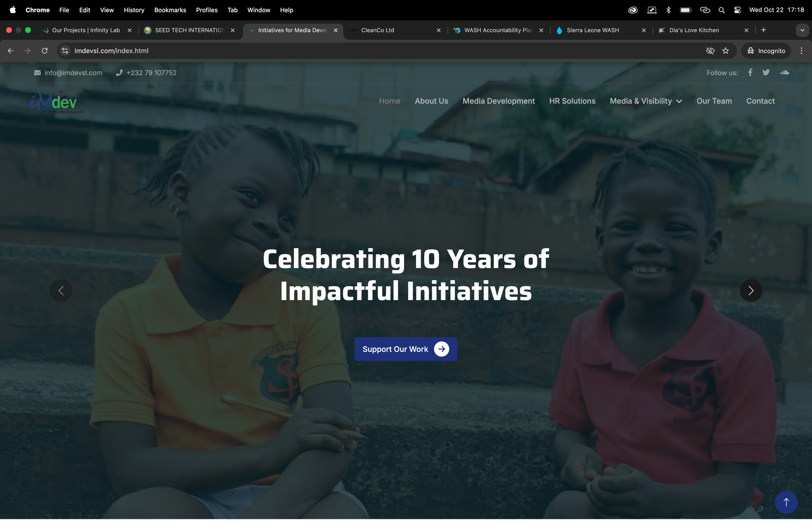The width and height of the screenshot is (812, 528).
Task: Click the address bar URL field
Action: tap(355, 51)
